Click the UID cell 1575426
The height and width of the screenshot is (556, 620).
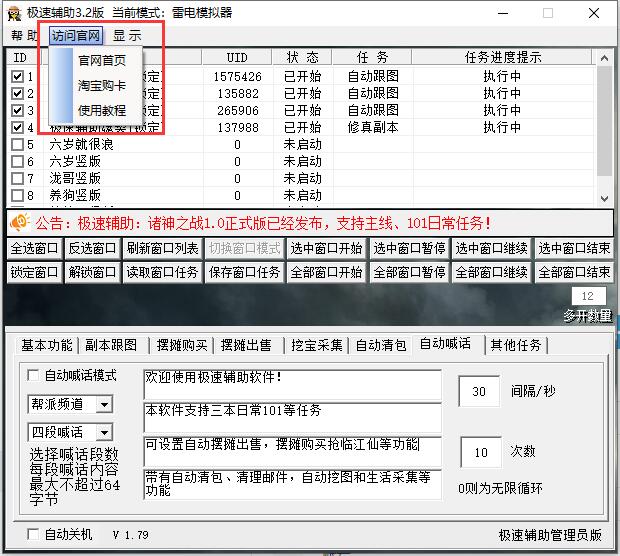238,76
